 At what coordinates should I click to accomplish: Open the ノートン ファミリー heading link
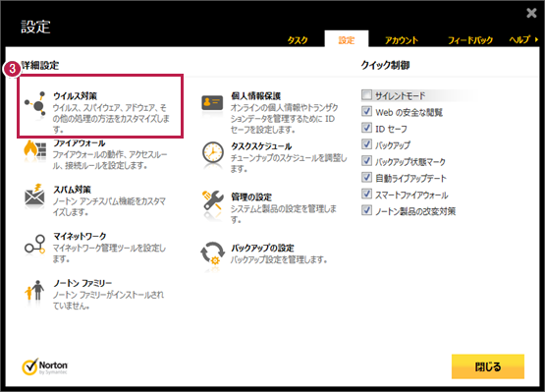82,283
